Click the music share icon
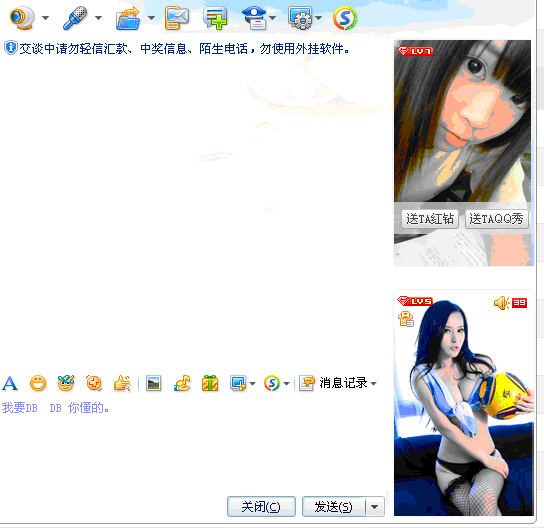 [182, 383]
